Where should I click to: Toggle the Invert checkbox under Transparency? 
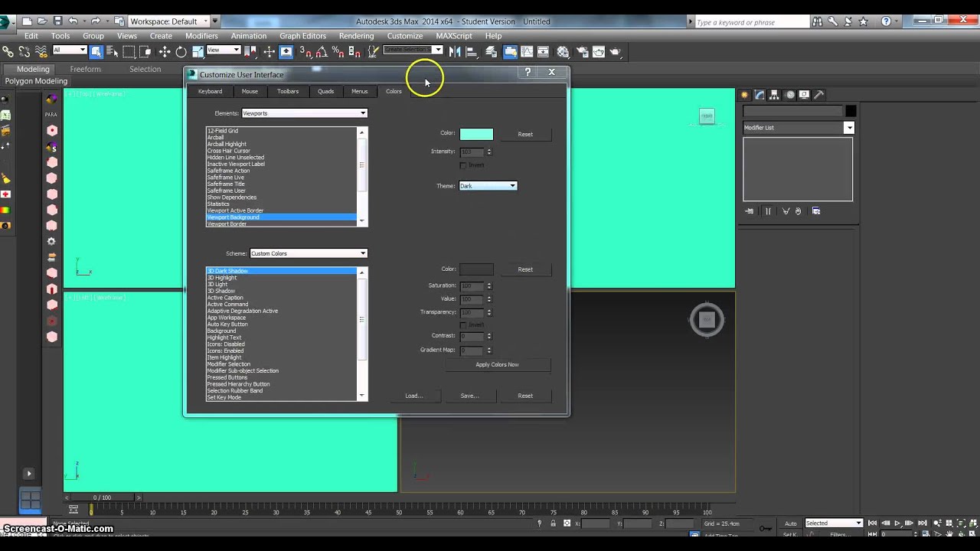click(x=462, y=324)
